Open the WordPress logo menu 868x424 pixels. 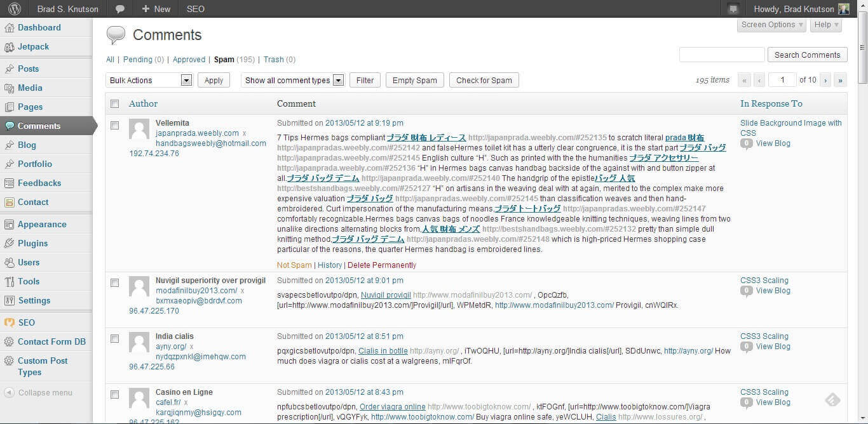point(14,9)
